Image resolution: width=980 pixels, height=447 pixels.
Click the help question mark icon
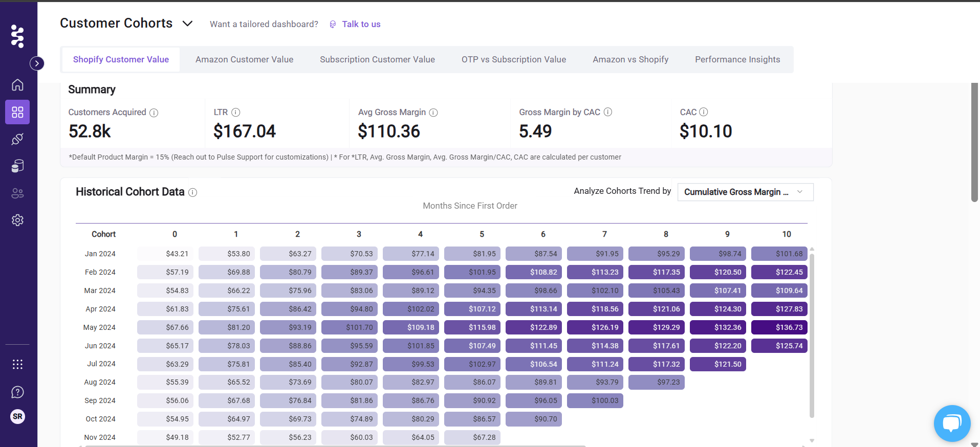point(17,392)
